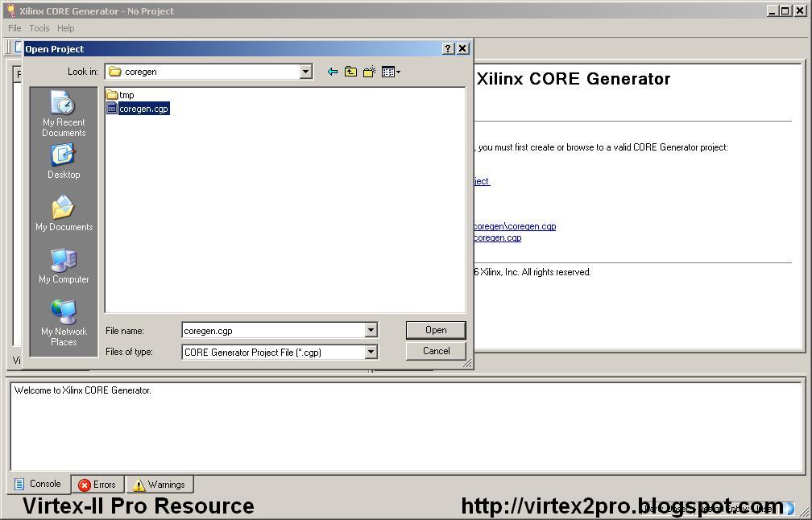812x520 pixels.
Task: Switch to the Console tab
Action: 38,484
